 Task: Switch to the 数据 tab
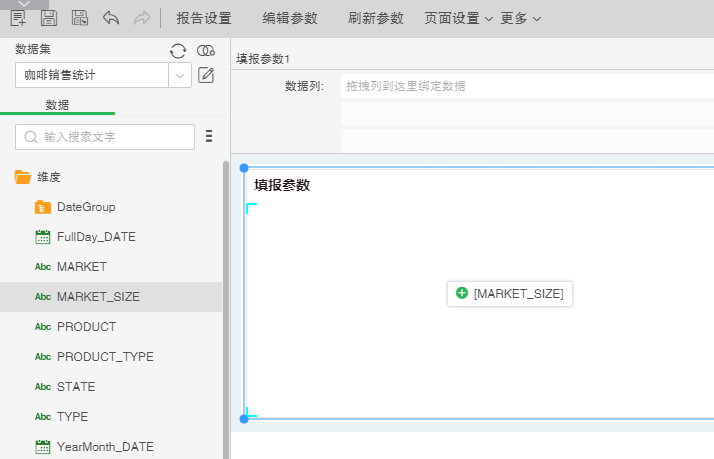coord(57,105)
